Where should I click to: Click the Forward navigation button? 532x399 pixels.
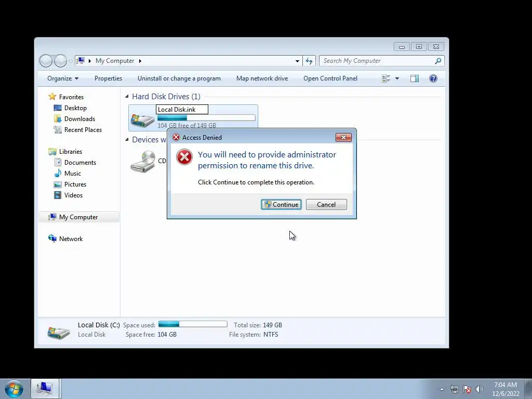point(60,61)
